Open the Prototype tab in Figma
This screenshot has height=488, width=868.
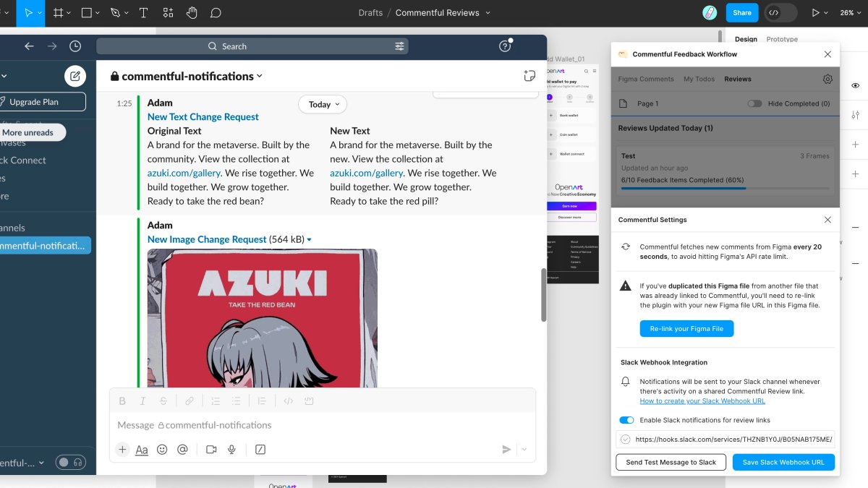[x=782, y=39]
